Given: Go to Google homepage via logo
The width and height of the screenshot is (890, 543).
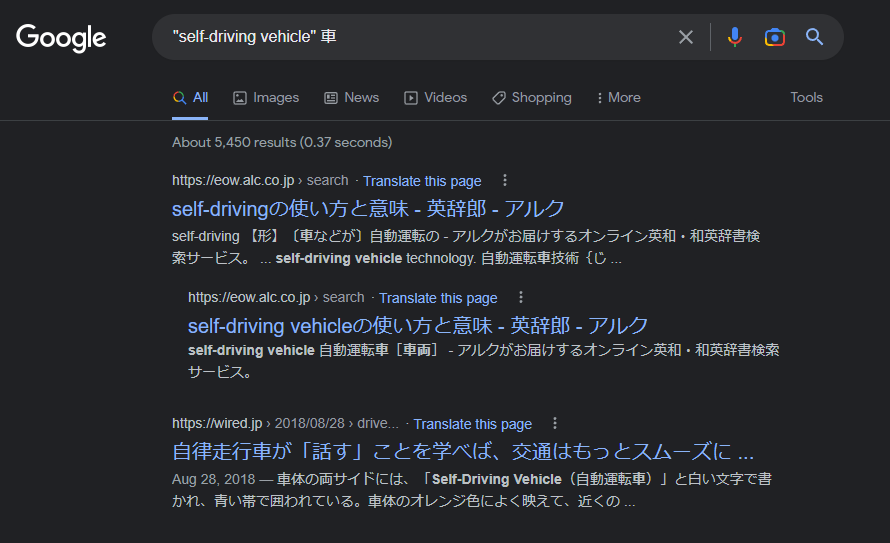Looking at the screenshot, I should pyautogui.click(x=61, y=38).
